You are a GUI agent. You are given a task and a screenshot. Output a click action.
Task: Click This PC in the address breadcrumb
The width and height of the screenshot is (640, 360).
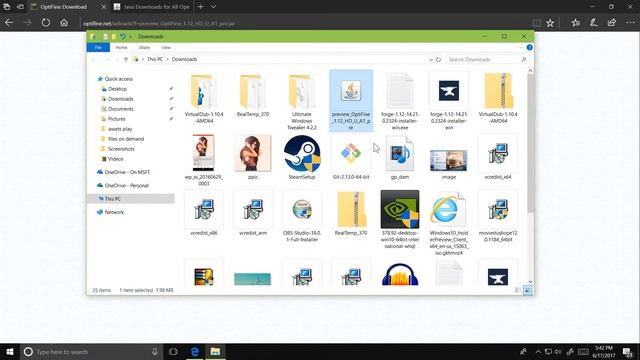[155, 59]
